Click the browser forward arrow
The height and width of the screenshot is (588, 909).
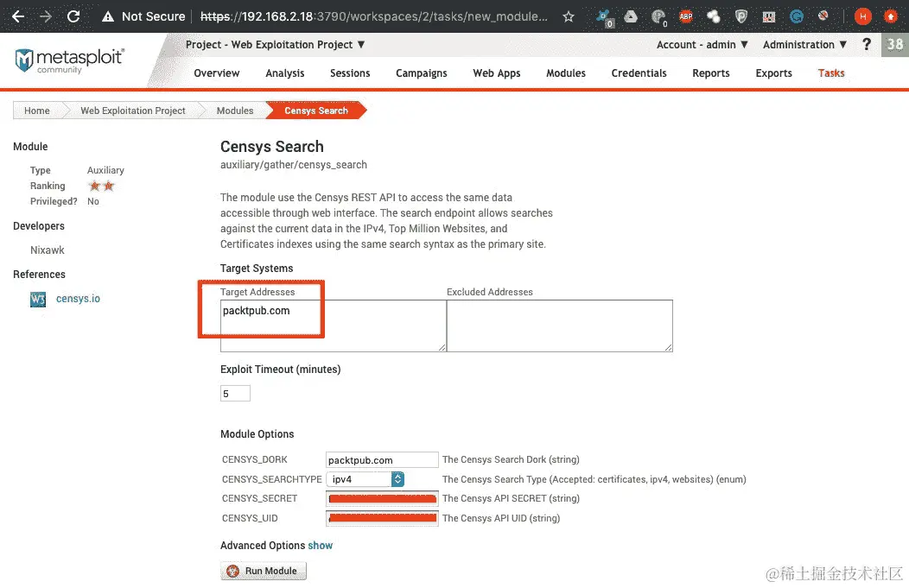point(46,16)
